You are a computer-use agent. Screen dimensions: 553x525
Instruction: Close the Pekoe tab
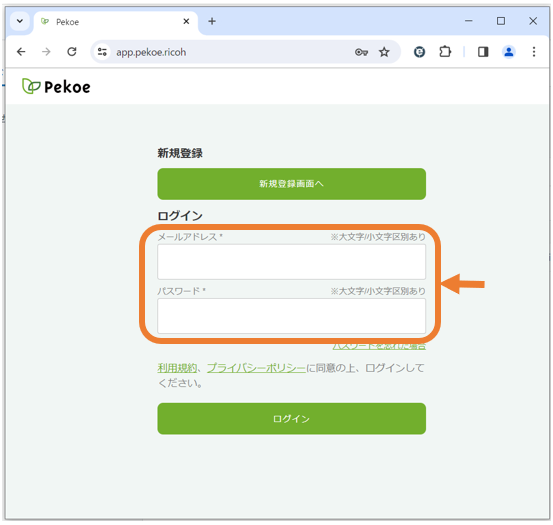(x=186, y=22)
